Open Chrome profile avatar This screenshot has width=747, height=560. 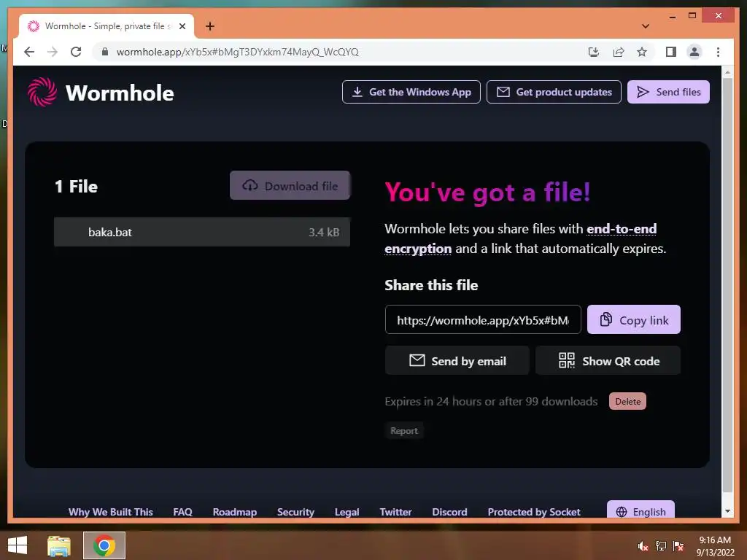pyautogui.click(x=694, y=52)
